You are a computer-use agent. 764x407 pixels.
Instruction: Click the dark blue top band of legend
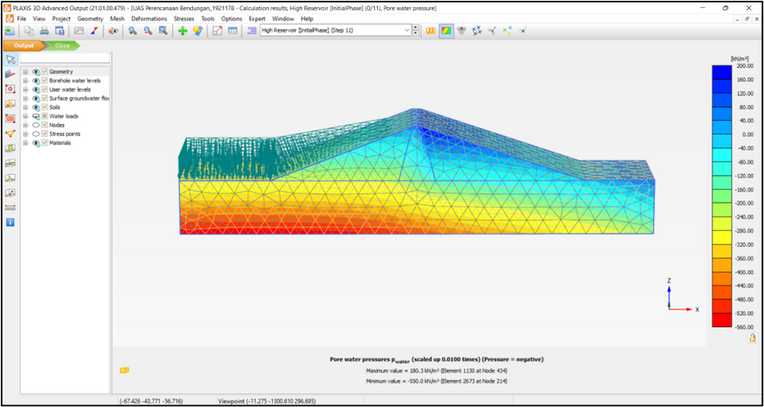[722, 72]
